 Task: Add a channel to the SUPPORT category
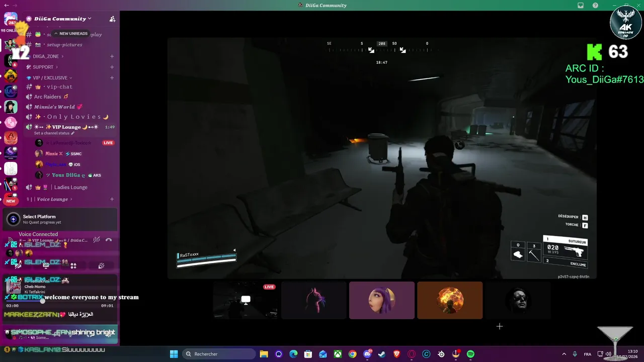pyautogui.click(x=112, y=67)
